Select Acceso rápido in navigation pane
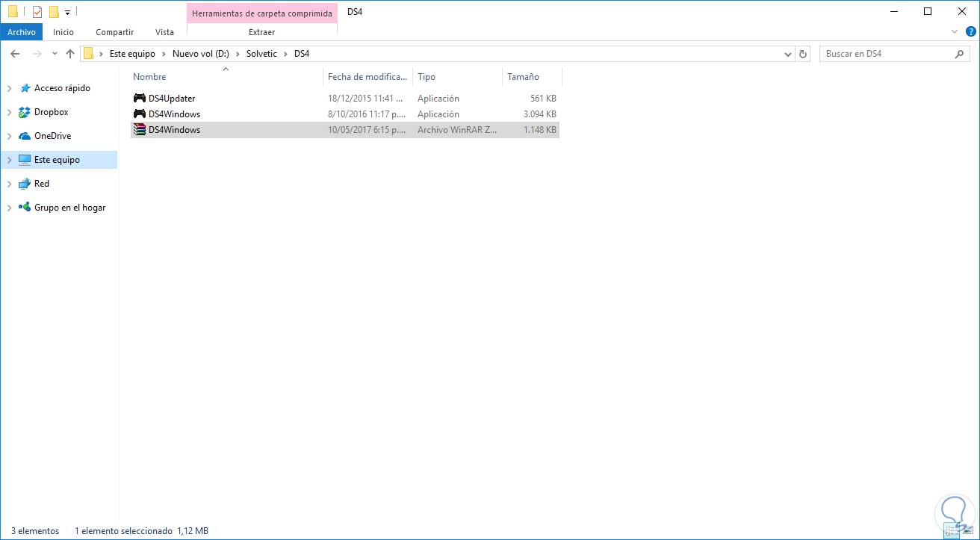 click(x=62, y=88)
